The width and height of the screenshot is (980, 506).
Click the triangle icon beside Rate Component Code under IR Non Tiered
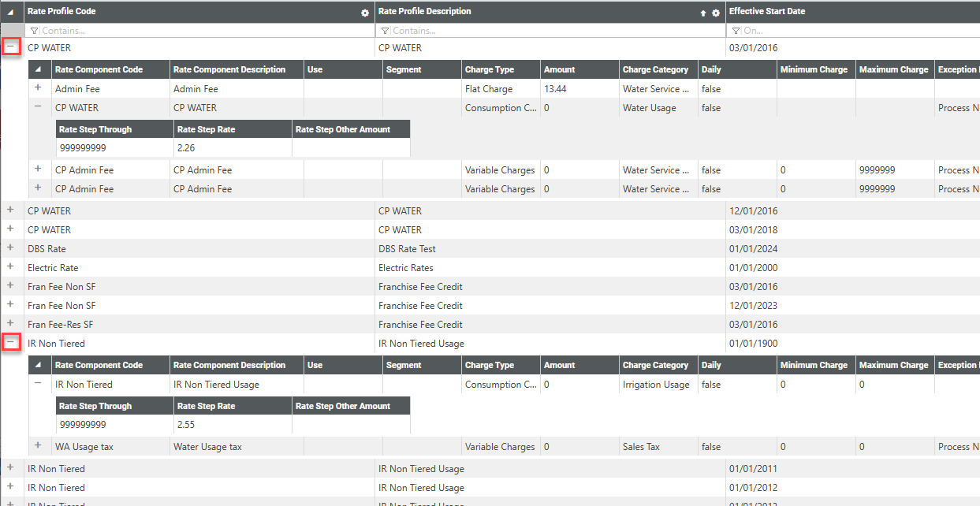pos(38,366)
